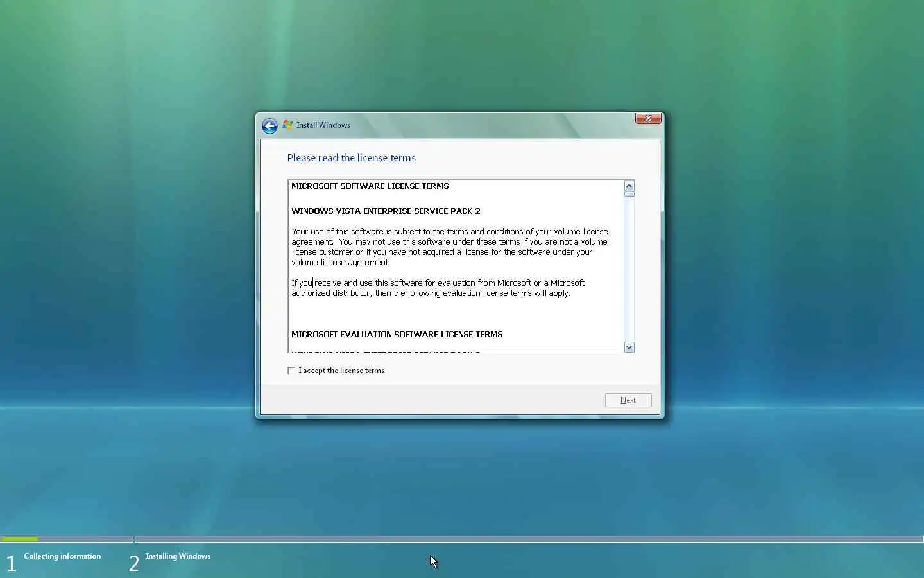Go back using the blue arrow button
This screenshot has width=924, height=578.
[269, 126]
